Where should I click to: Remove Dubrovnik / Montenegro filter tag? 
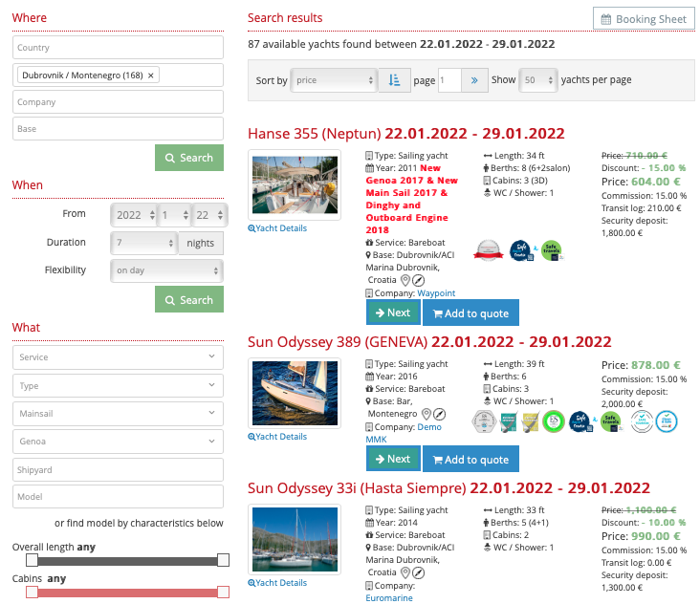coord(151,75)
